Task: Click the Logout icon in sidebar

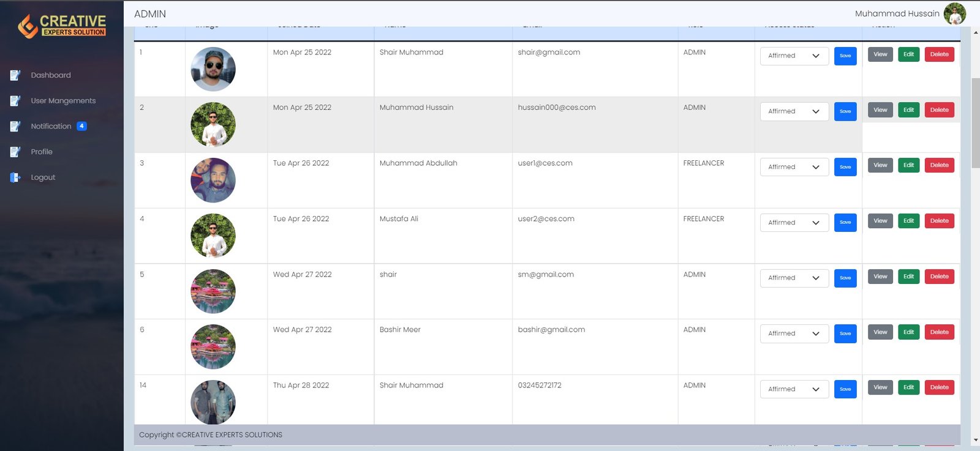Action: pyautogui.click(x=15, y=177)
